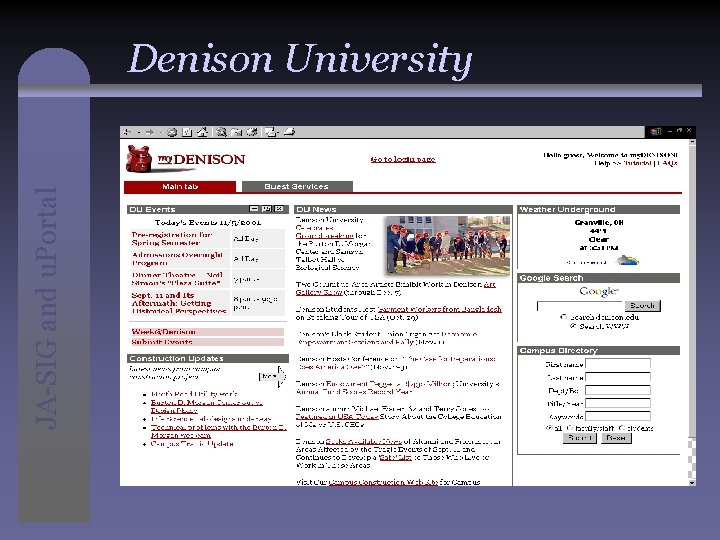720x540 pixels.
Task: Open the browser History icon
Action: pos(252,132)
